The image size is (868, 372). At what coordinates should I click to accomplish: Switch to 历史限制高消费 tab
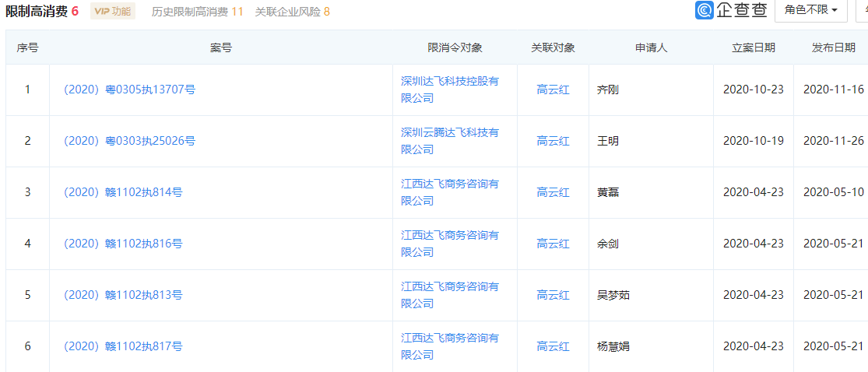click(197, 12)
